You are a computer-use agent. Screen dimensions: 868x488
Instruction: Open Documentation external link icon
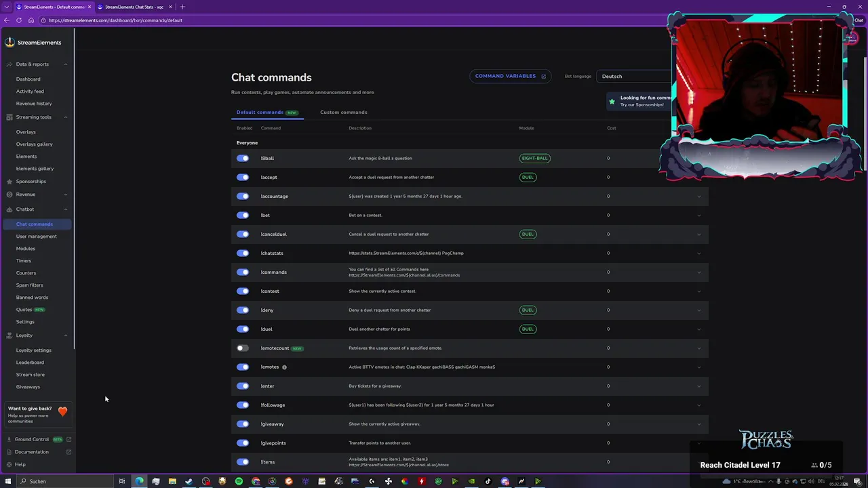tap(68, 452)
